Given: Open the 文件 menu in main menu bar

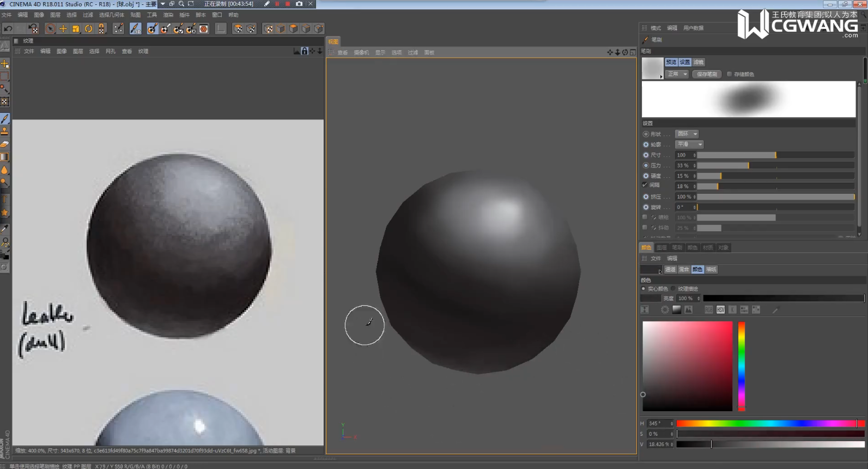Looking at the screenshot, I should [7, 15].
